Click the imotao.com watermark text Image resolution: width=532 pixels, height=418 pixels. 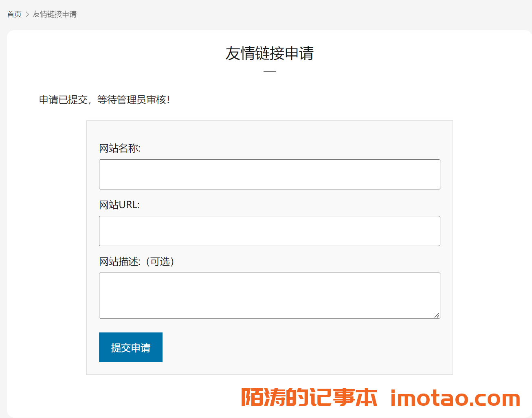click(455, 398)
